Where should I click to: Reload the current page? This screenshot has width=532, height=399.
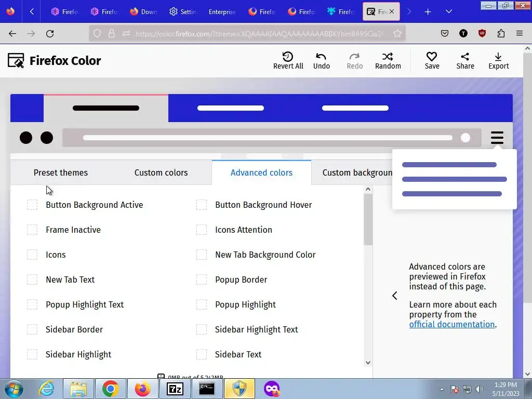50,34
